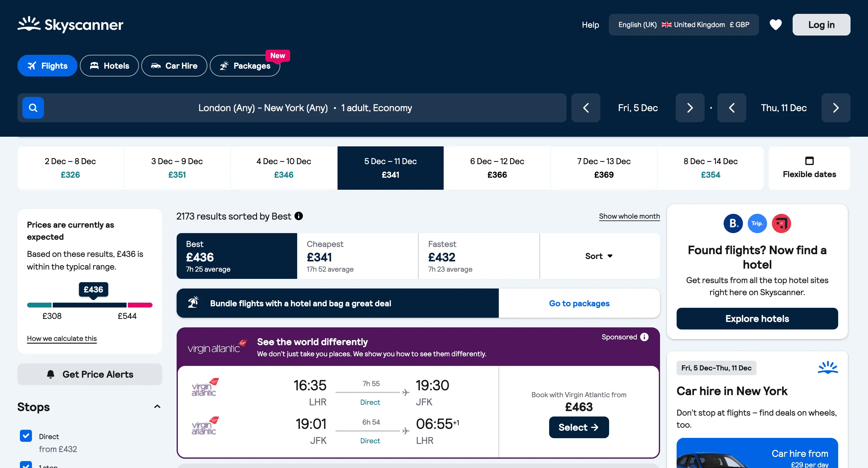Open the Booking.com partner icon

pos(733,223)
